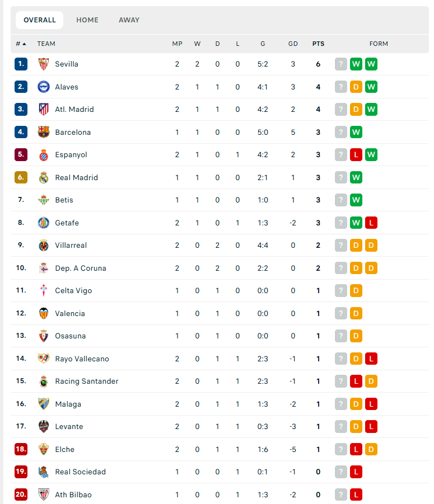Click Espanyol's red L form badge
Viewport: 434px width, 504px height.
(356, 154)
